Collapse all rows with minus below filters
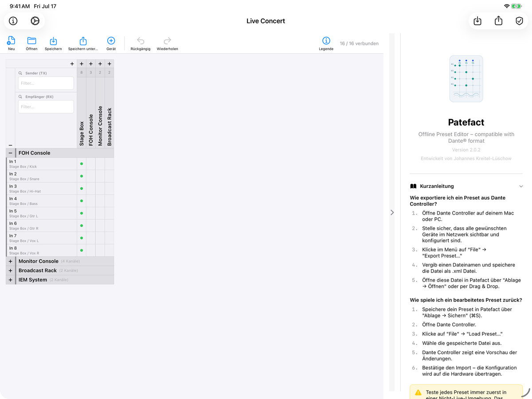Screen dimensions: 532x399 (x=11, y=145)
